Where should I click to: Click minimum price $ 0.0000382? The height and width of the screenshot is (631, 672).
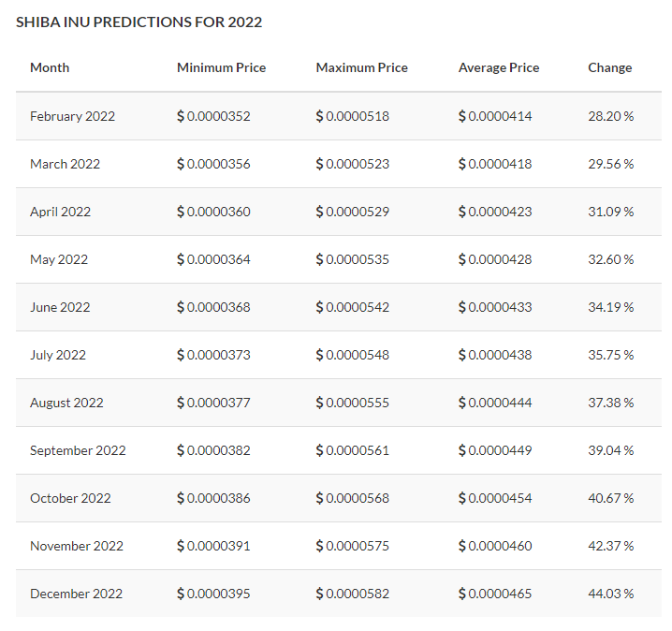[213, 450]
